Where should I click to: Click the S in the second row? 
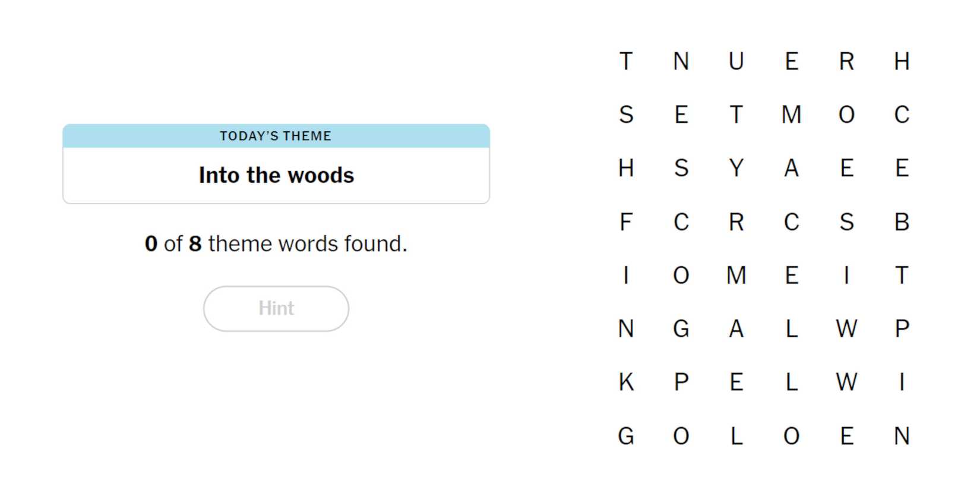pos(625,115)
